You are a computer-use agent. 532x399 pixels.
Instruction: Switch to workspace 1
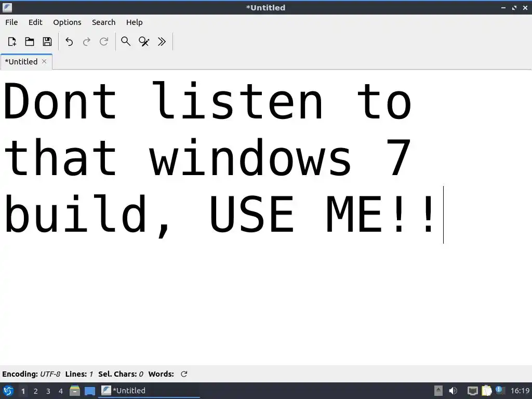point(23,391)
